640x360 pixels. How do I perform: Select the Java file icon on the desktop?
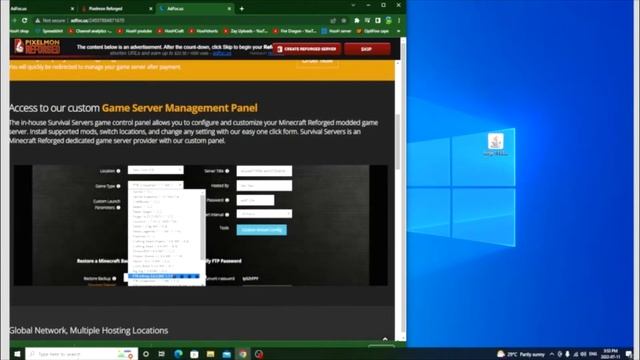[x=496, y=144]
